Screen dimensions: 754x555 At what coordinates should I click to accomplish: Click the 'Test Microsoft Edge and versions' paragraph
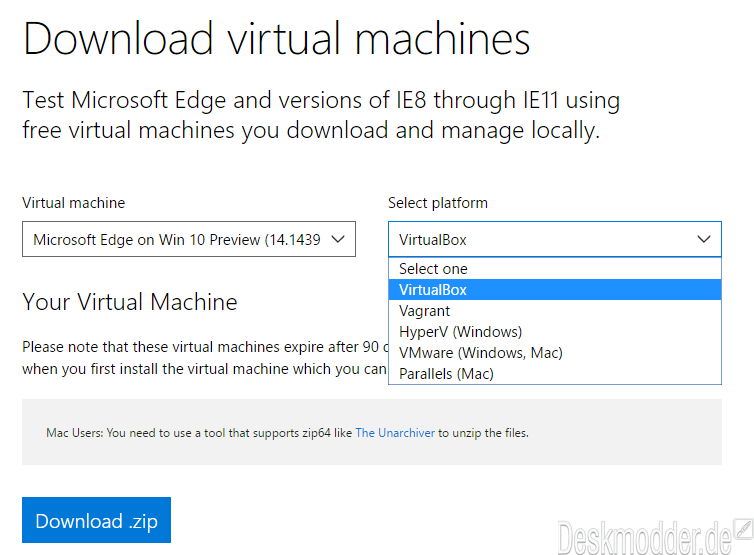point(321,115)
